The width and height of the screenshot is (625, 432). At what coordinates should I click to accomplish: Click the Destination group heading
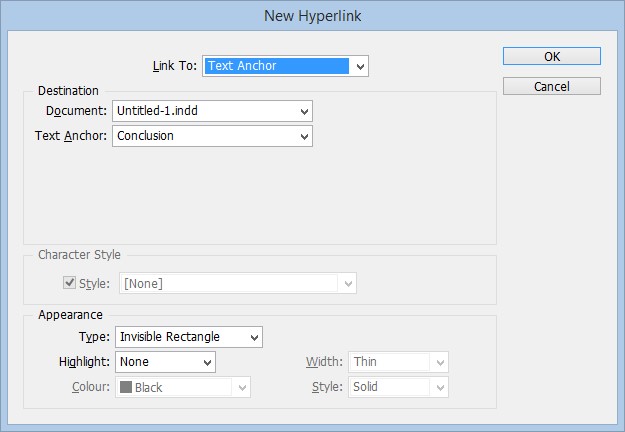[x=68, y=91]
